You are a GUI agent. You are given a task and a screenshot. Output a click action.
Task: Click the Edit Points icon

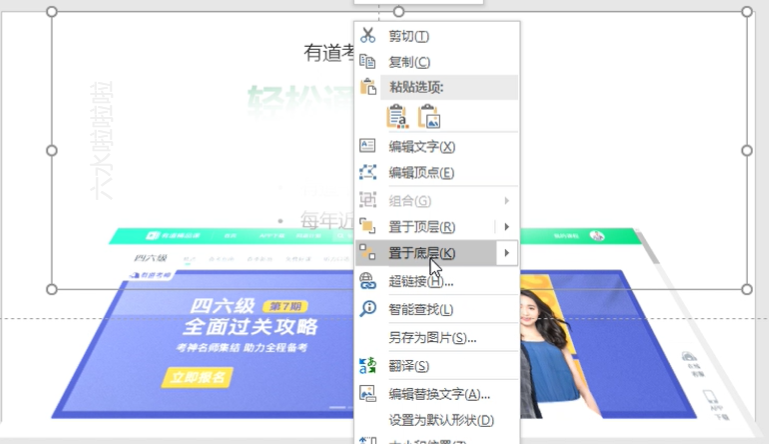[x=367, y=172]
